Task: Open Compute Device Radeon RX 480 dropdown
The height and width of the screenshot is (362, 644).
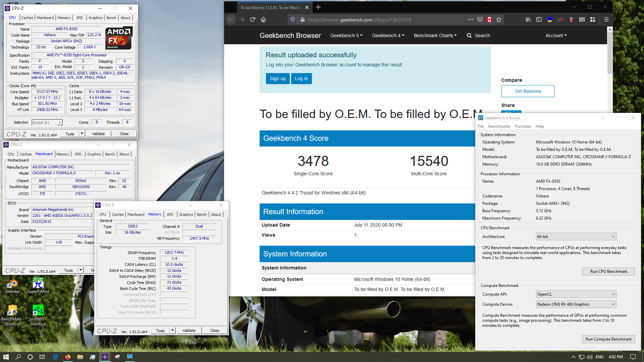Action: click(x=576, y=304)
